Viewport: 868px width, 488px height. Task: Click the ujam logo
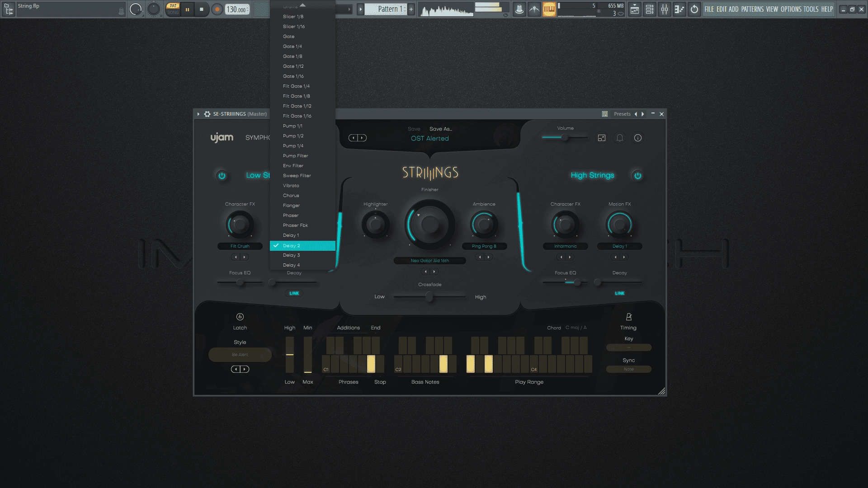click(222, 137)
